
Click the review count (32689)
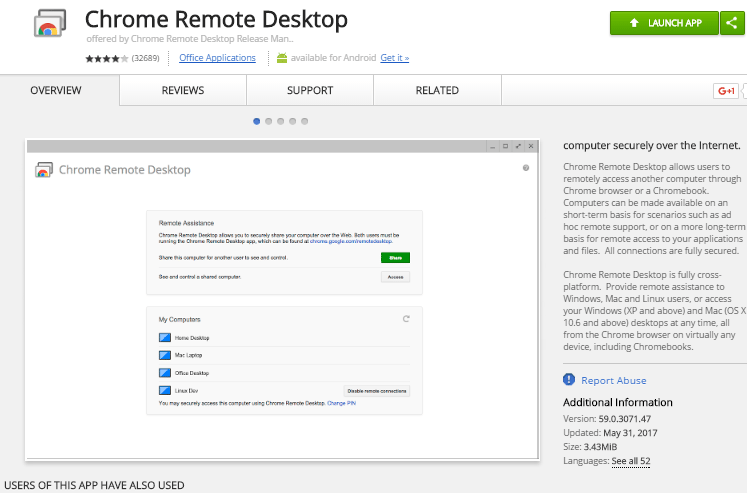145,58
